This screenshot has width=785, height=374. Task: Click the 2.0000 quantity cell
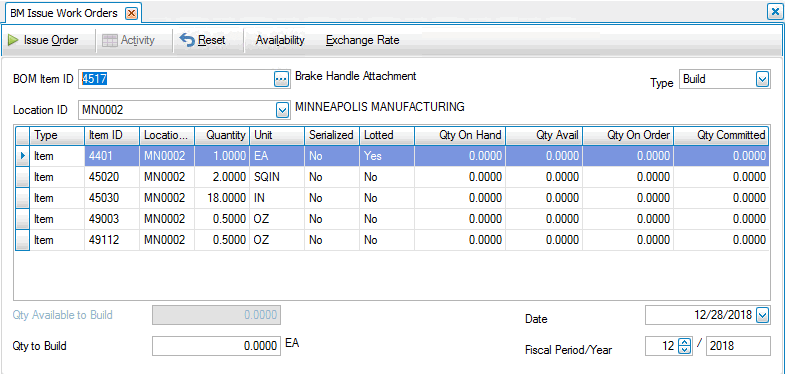[x=222, y=177]
